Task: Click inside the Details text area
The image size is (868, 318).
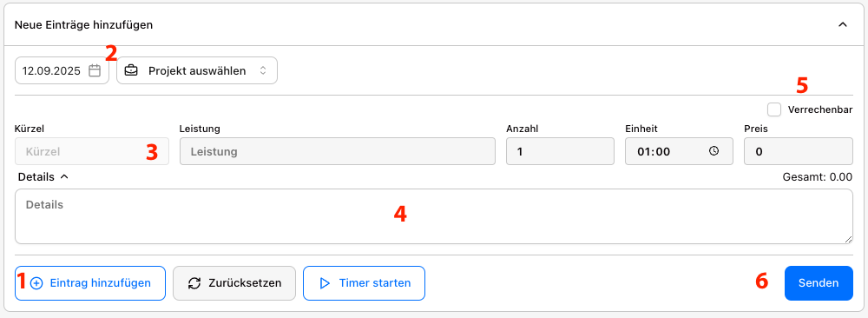Action: (x=434, y=216)
